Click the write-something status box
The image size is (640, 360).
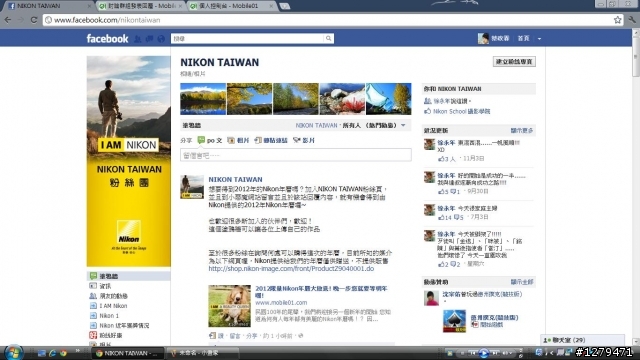click(296, 155)
